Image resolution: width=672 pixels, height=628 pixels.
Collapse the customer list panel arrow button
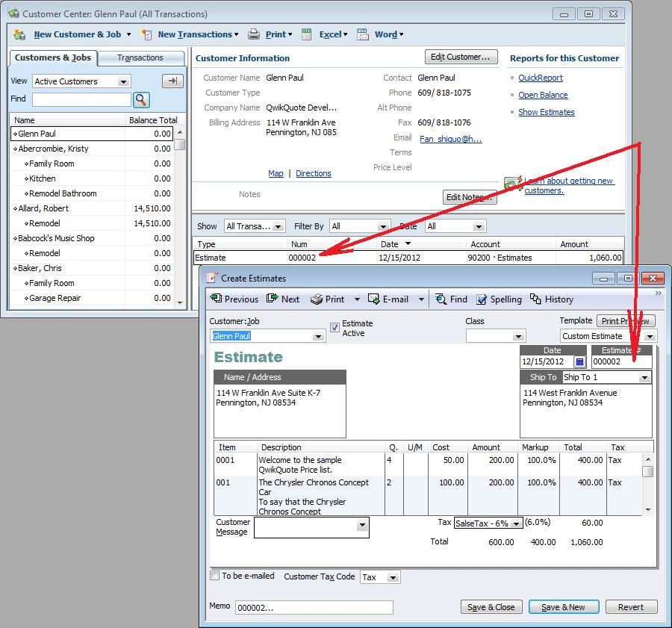[172, 81]
